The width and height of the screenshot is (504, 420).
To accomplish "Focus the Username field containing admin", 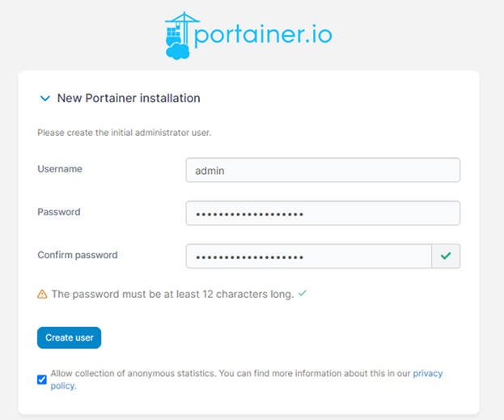I will pos(323,170).
